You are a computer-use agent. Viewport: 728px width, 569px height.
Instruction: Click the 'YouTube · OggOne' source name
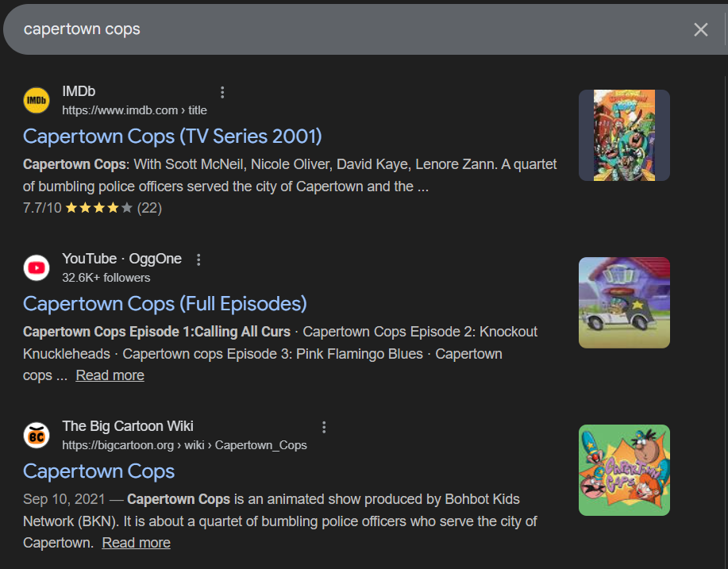tap(121, 259)
